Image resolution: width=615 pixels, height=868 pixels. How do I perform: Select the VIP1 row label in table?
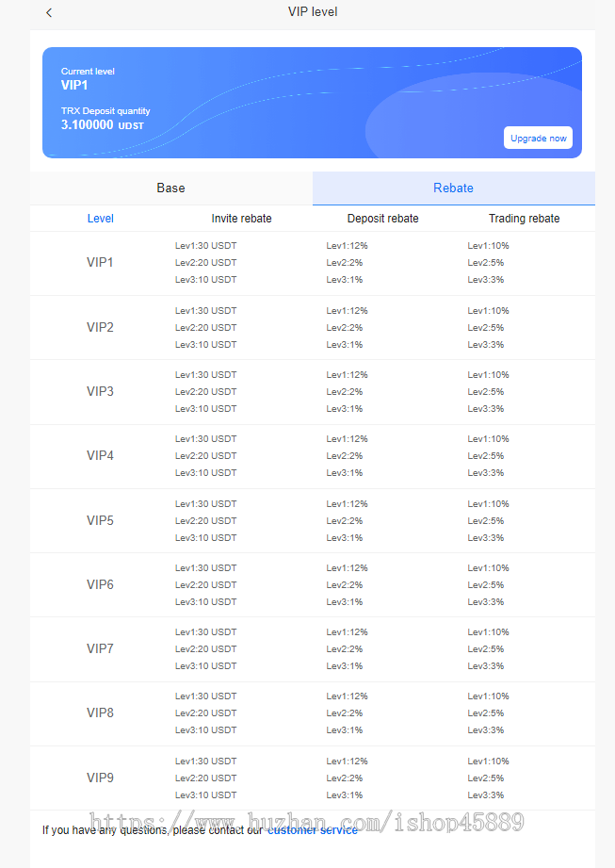pos(100,262)
